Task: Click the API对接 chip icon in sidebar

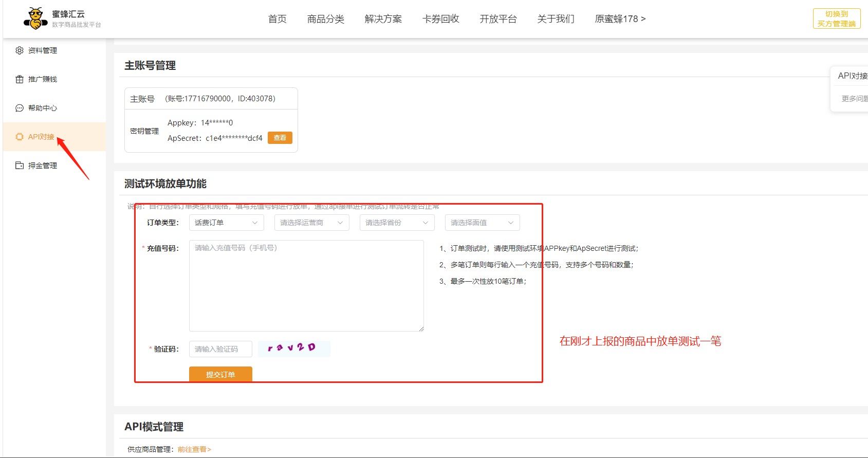Action: 20,137
